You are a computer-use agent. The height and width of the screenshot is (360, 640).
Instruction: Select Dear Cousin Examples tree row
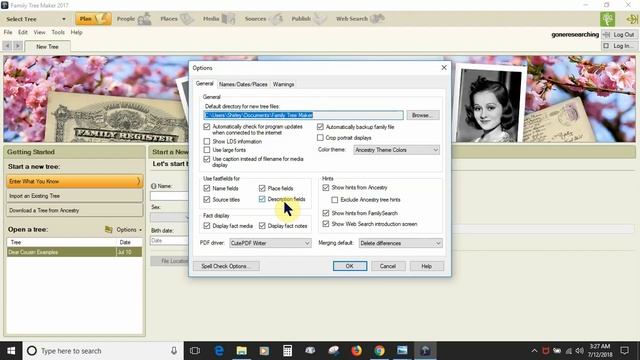[75, 252]
